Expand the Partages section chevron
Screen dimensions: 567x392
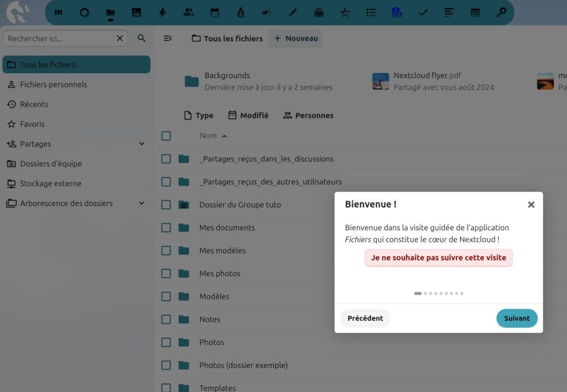tap(142, 143)
